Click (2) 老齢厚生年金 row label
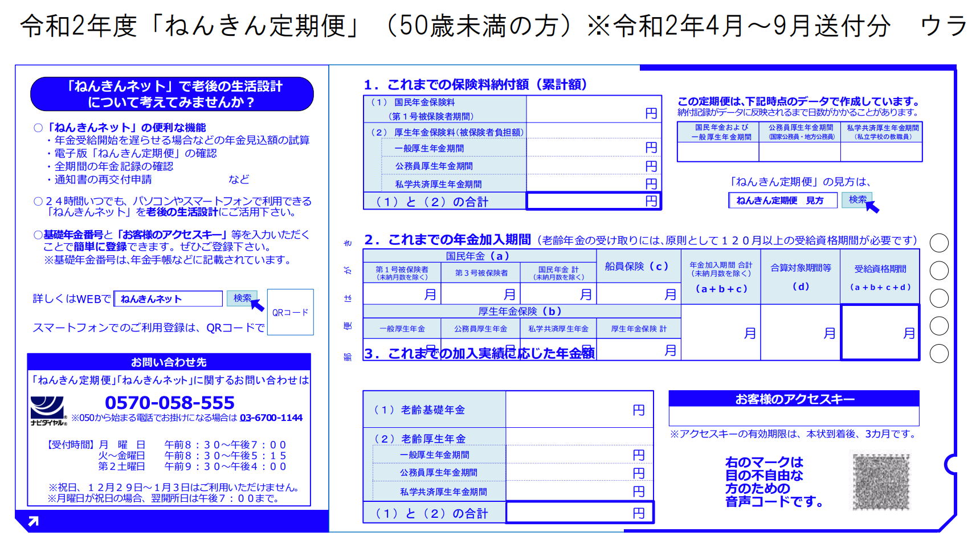Screen dimensions: 980x548 [419, 439]
